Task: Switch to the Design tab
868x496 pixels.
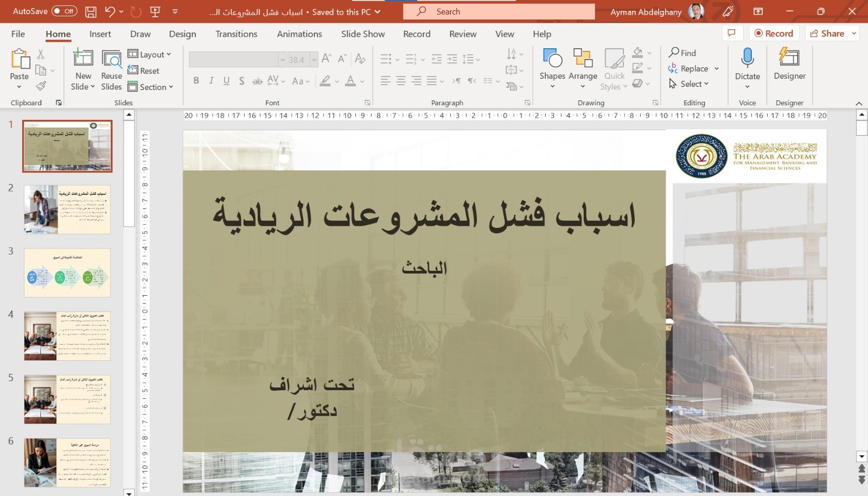Action: coord(182,34)
